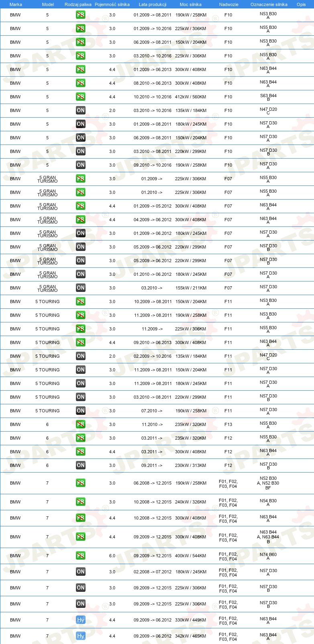Image resolution: width=314 pixels, height=644 pixels.
Task: Select diesel ON icon in 5 Touring 2.0 row
Action: (81, 356)
